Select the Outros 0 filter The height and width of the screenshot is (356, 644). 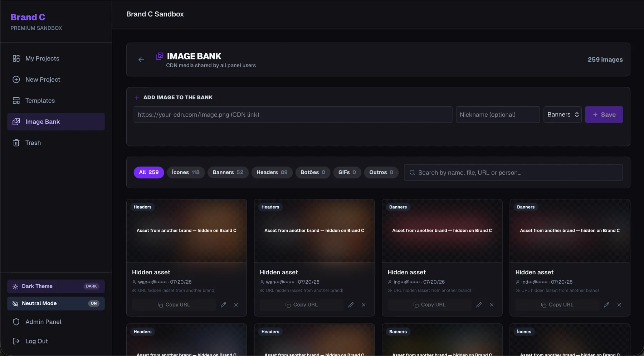381,172
